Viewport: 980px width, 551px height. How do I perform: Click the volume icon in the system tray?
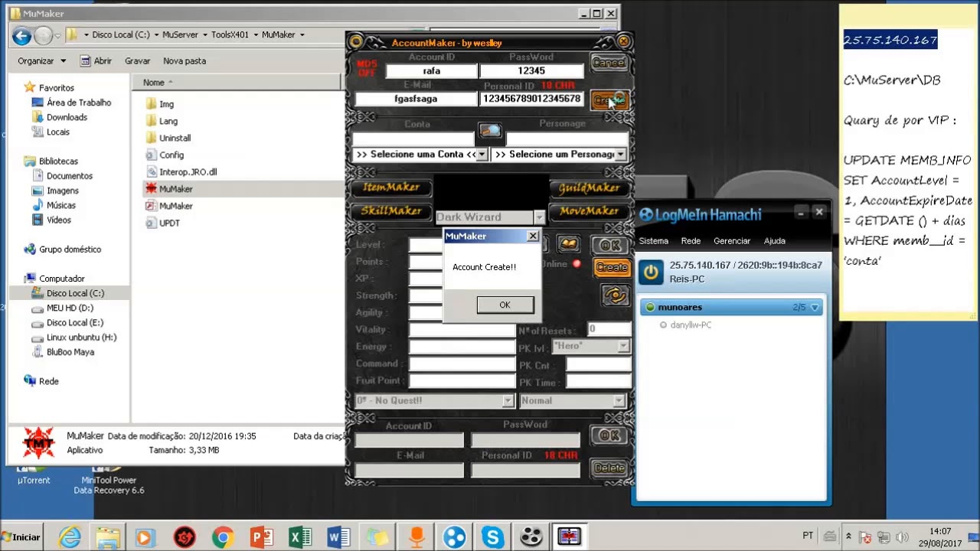[901, 537]
